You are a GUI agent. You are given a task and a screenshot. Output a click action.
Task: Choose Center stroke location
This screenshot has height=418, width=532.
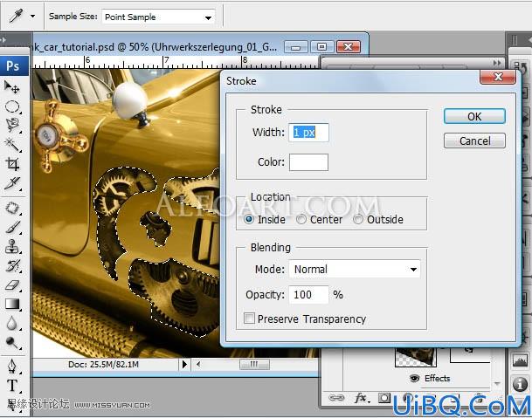click(301, 219)
